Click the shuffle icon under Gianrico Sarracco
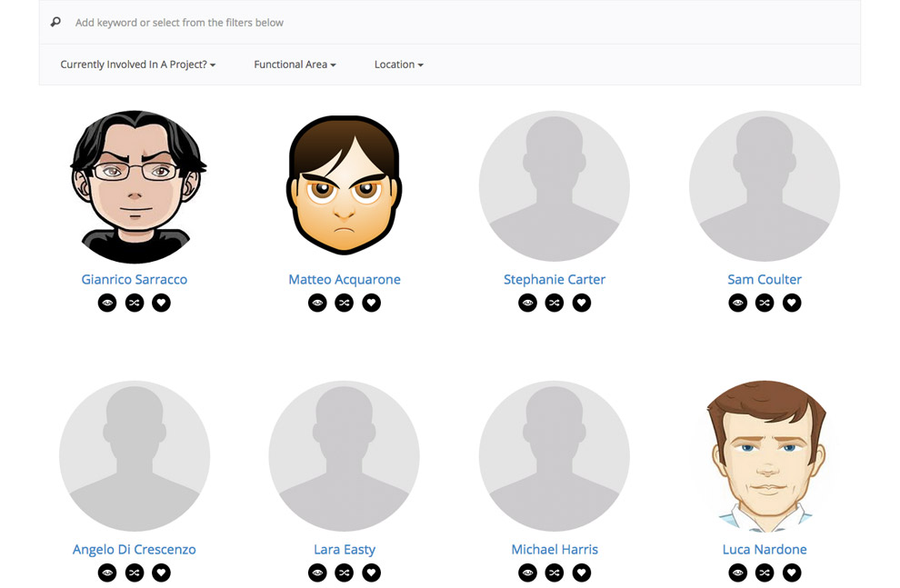Screen dimensions: 900x588 tap(135, 303)
